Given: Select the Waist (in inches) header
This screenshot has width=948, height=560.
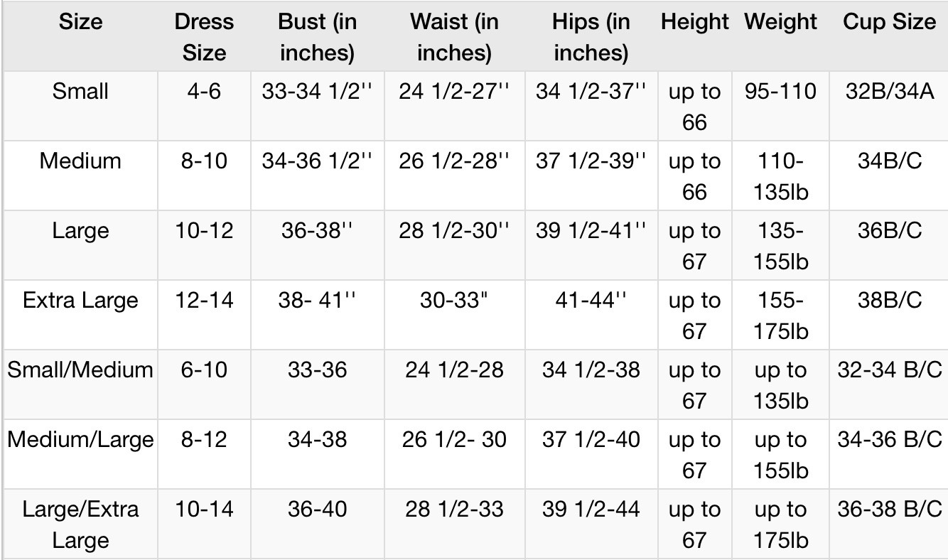Looking at the screenshot, I should [x=454, y=37].
